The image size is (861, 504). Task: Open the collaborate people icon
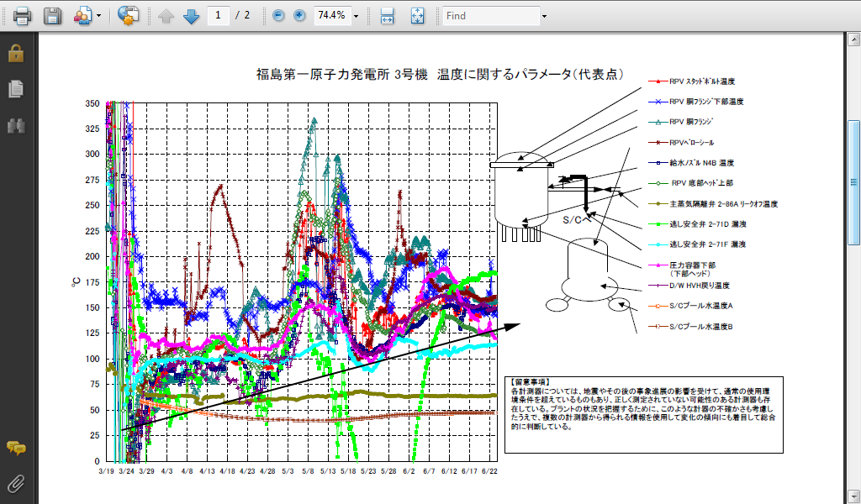coord(83,16)
